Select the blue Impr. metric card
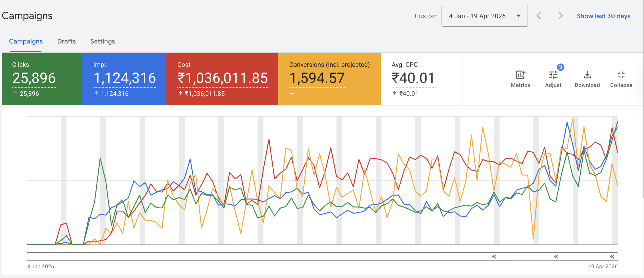 pyautogui.click(x=124, y=79)
